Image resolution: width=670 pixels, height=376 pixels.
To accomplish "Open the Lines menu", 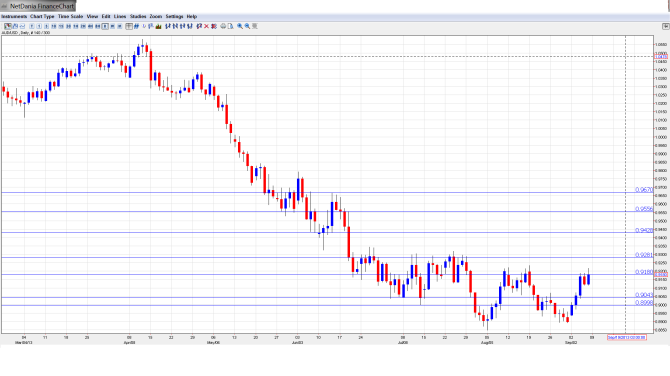I will [x=120, y=16].
